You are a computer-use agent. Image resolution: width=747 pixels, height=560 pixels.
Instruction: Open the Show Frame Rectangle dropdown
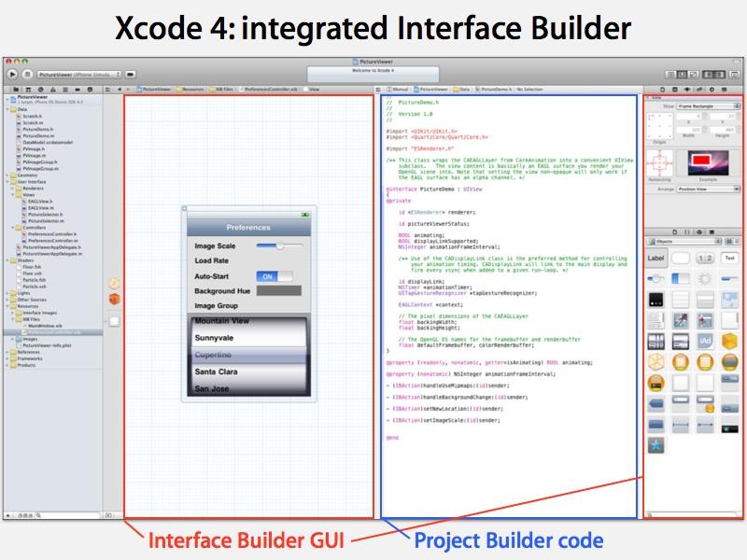[x=709, y=106]
